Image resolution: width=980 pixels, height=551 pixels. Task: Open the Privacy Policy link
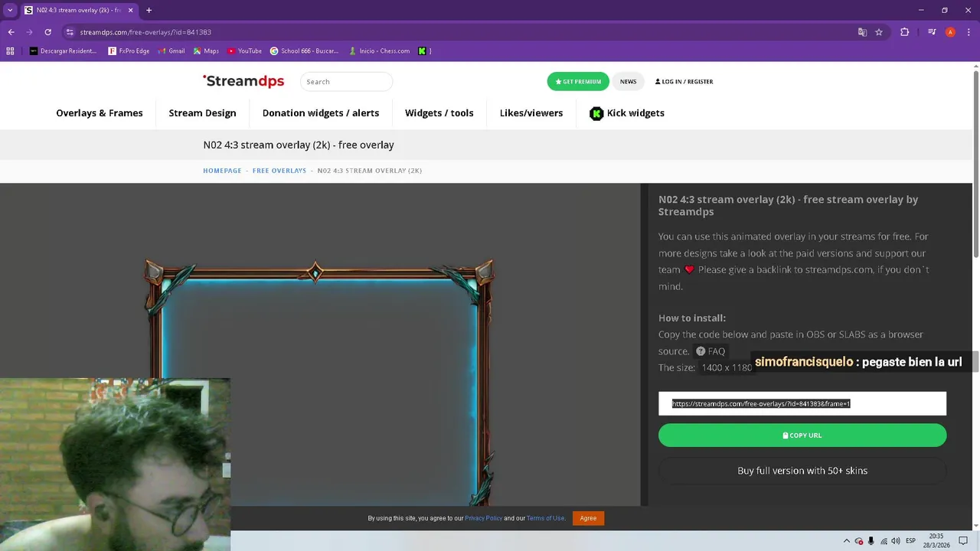(483, 518)
